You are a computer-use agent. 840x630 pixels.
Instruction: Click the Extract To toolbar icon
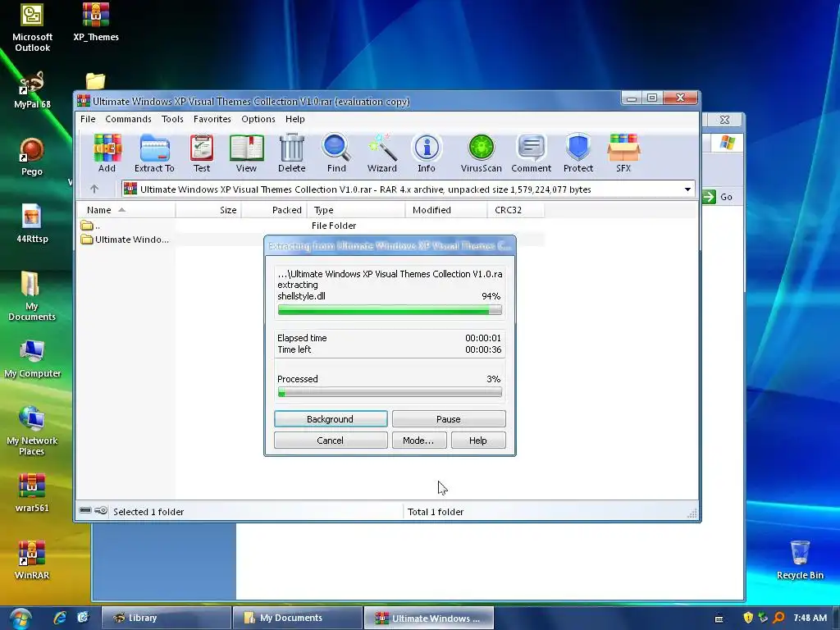click(x=154, y=153)
